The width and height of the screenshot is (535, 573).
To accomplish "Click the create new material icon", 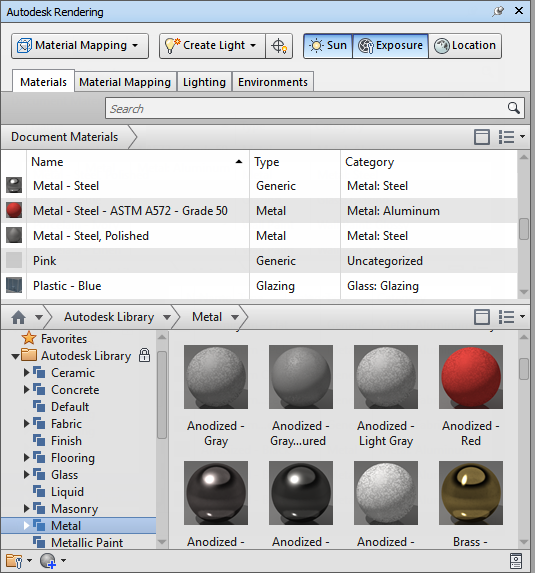I will (48, 561).
